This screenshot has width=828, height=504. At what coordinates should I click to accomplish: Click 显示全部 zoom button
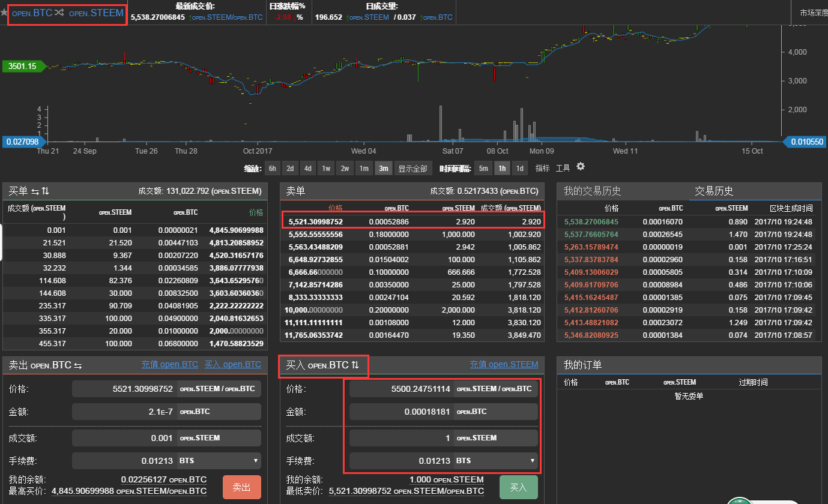(x=412, y=169)
